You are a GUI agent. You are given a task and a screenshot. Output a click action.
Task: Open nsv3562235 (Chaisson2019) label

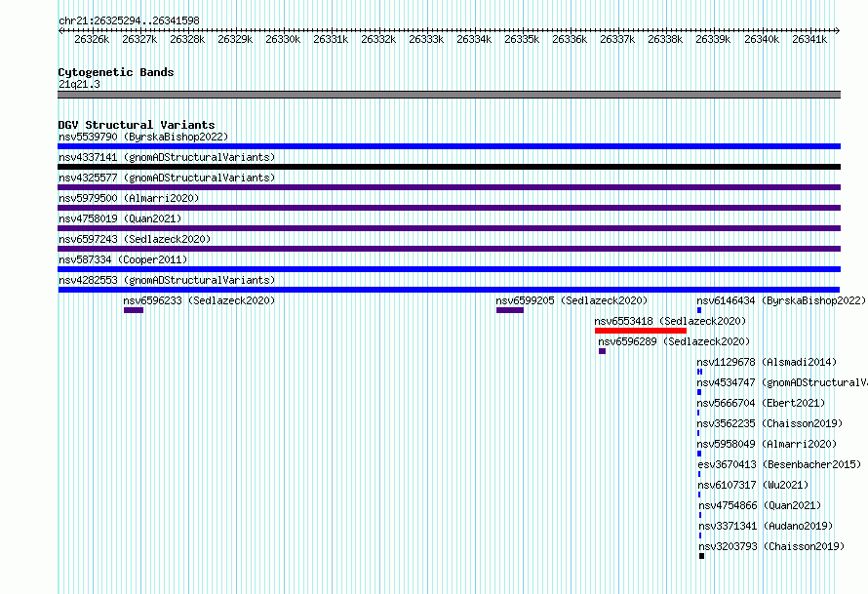pyautogui.click(x=770, y=423)
